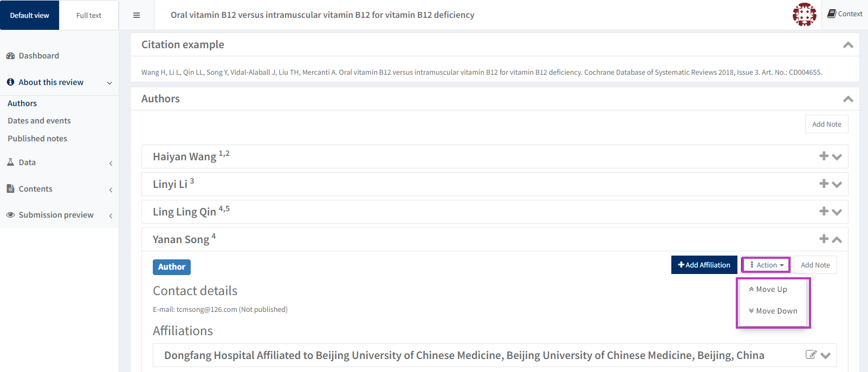Click the Add Affiliation button
This screenshot has width=868, height=372.
tap(704, 265)
